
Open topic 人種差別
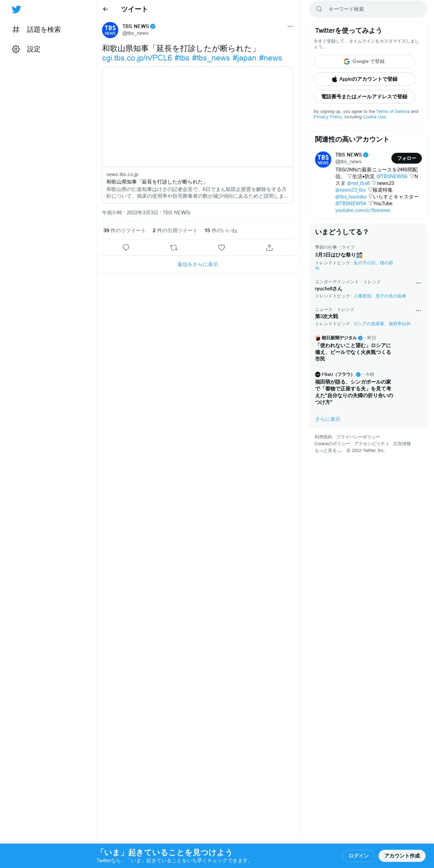click(362, 296)
